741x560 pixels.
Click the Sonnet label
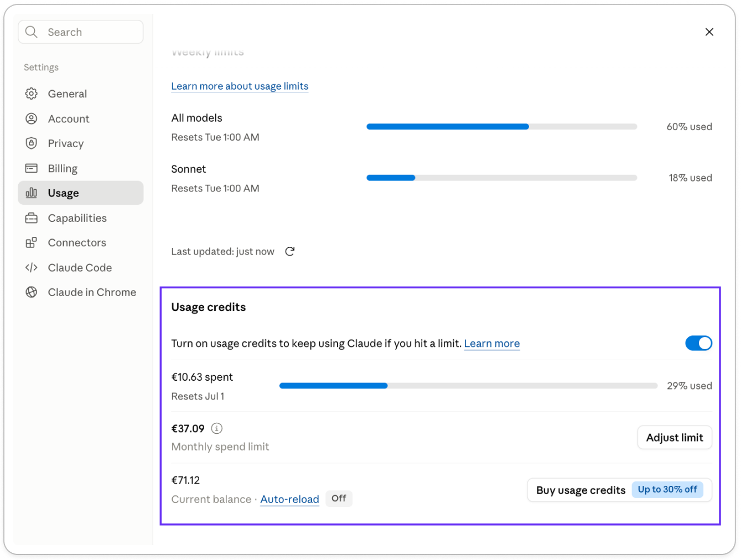coord(188,169)
